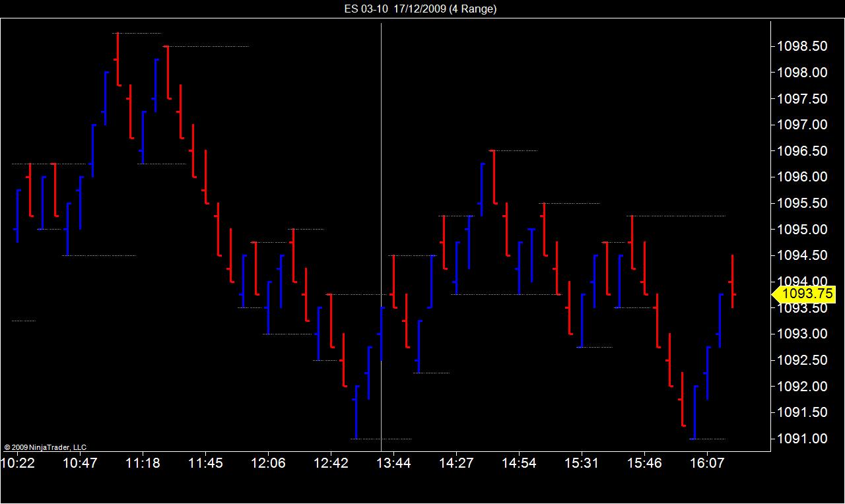Click the 15:46 time axis label
The image size is (845, 504).
[644, 463]
